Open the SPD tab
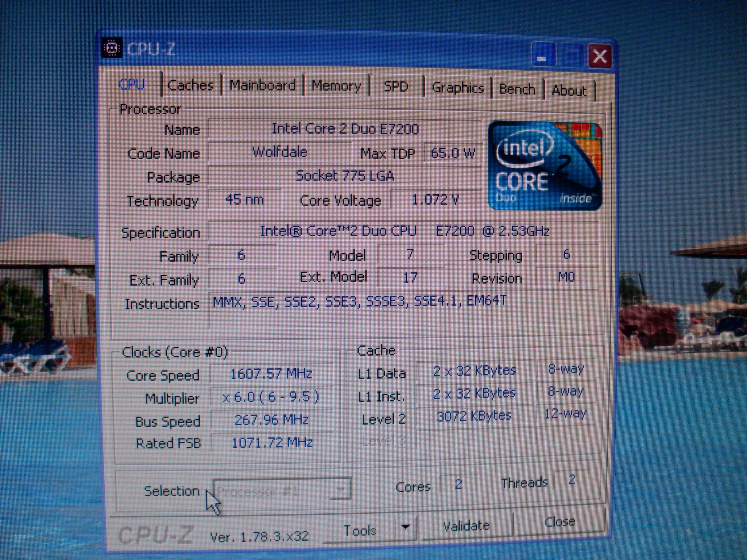 tap(396, 87)
